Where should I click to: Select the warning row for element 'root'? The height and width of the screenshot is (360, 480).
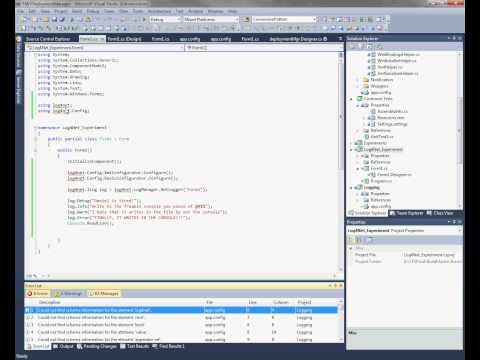[x=181, y=317]
